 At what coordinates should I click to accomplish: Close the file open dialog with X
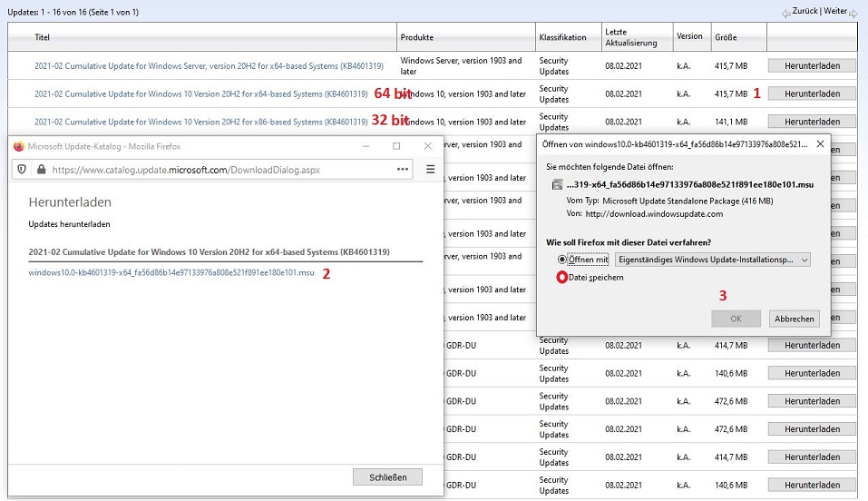pos(821,144)
